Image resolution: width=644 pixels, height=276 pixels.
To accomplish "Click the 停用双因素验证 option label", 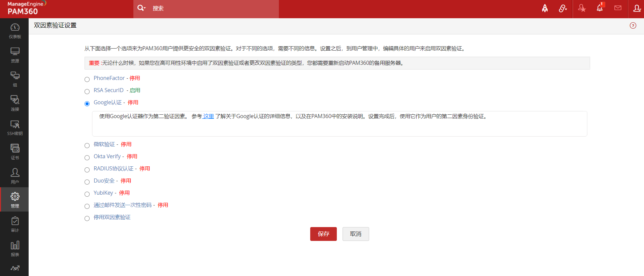I will (x=112, y=217).
